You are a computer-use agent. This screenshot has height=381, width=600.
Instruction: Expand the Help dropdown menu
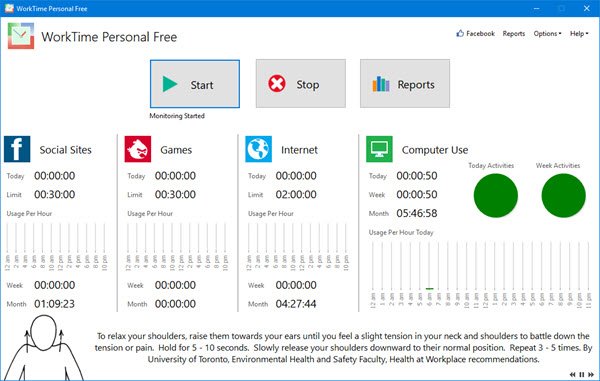579,34
